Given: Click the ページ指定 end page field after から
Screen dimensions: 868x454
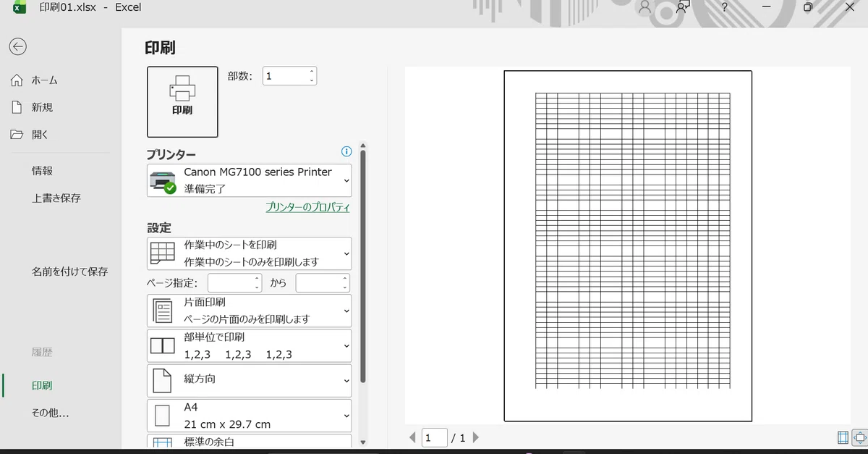Looking at the screenshot, I should [x=323, y=283].
